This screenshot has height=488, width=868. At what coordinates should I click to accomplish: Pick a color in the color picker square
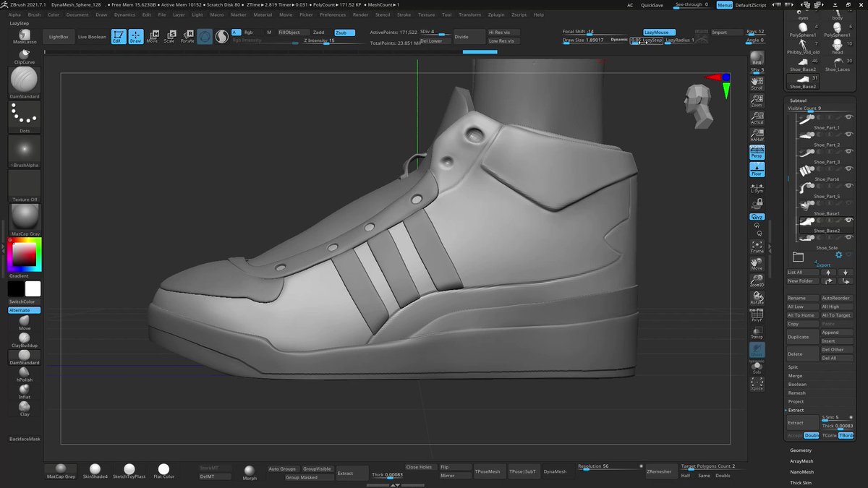(24, 254)
